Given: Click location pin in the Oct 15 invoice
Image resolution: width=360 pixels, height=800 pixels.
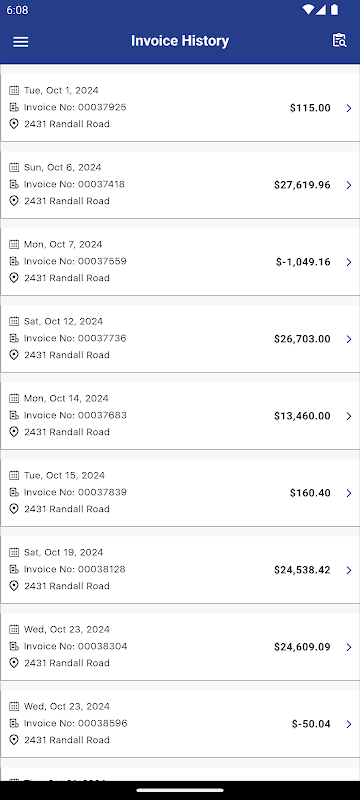Looking at the screenshot, I should (x=14, y=509).
